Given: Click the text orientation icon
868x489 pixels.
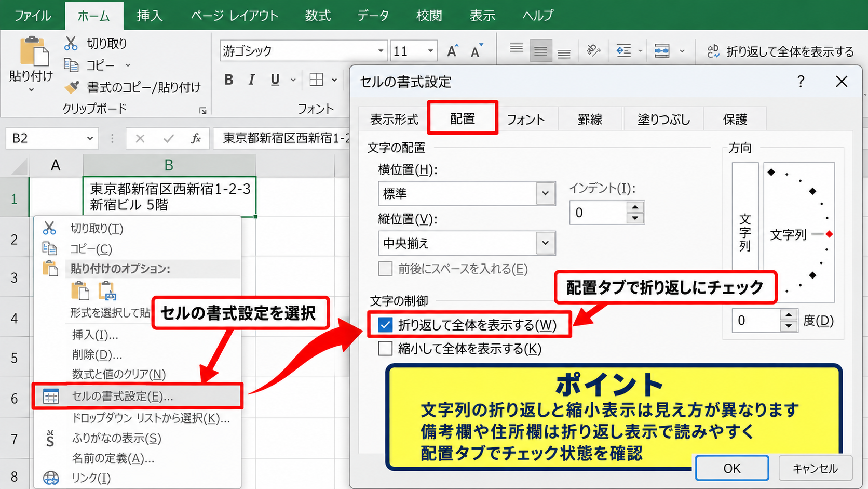Looking at the screenshot, I should pyautogui.click(x=593, y=50).
